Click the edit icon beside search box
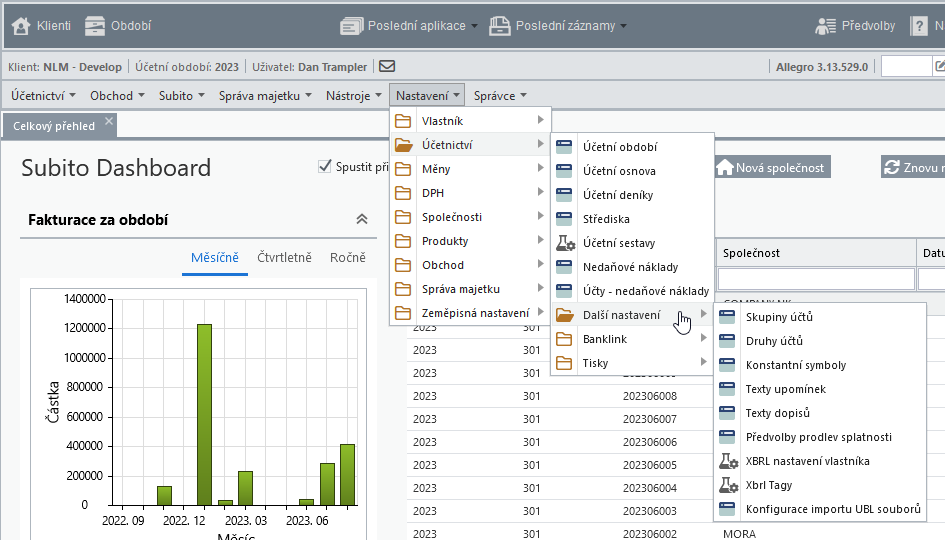Image resolution: width=945 pixels, height=540 pixels. click(x=940, y=66)
